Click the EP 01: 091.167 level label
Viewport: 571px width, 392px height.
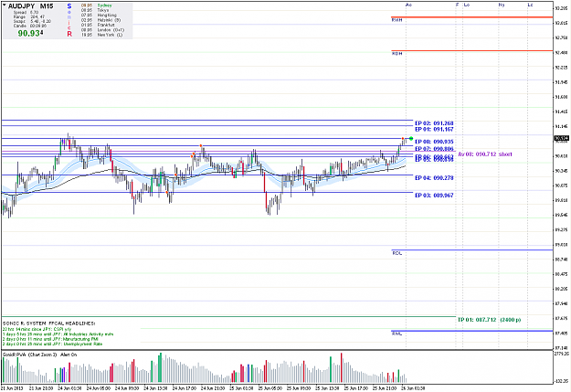point(434,129)
